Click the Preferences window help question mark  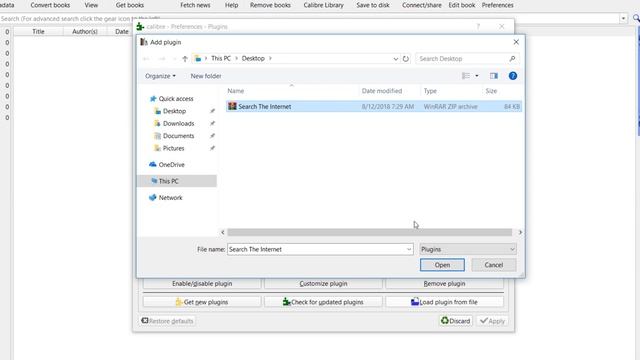(x=478, y=27)
